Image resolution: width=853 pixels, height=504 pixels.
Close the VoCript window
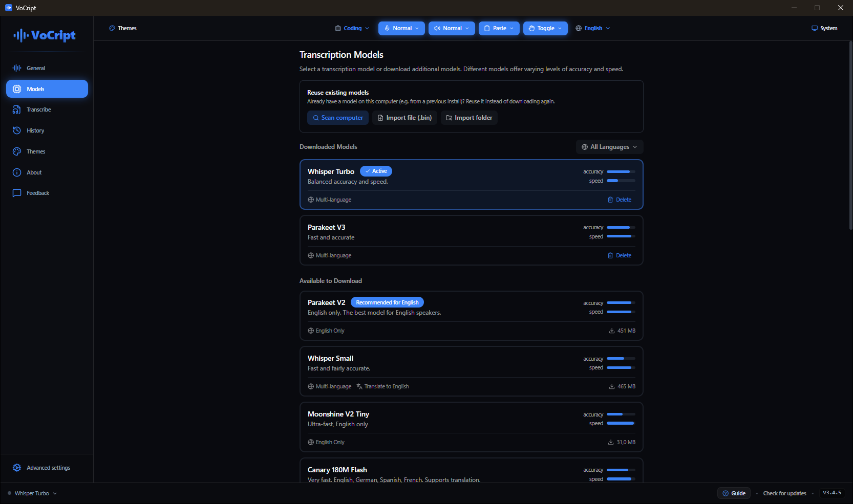[841, 8]
